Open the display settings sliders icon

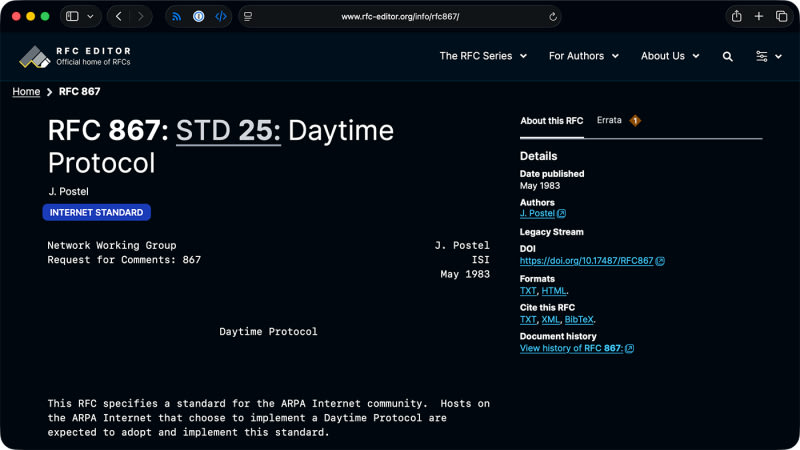[x=761, y=56]
